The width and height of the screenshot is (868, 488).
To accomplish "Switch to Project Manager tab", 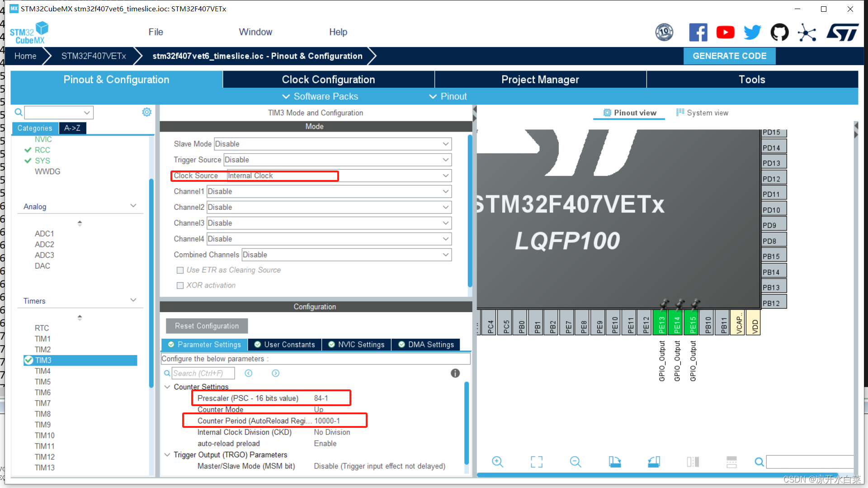I will tap(540, 80).
